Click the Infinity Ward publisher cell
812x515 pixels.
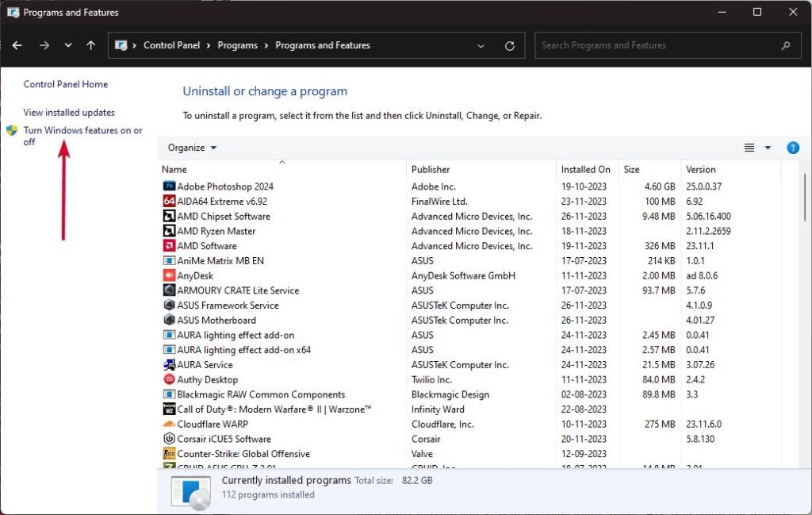pyautogui.click(x=438, y=409)
